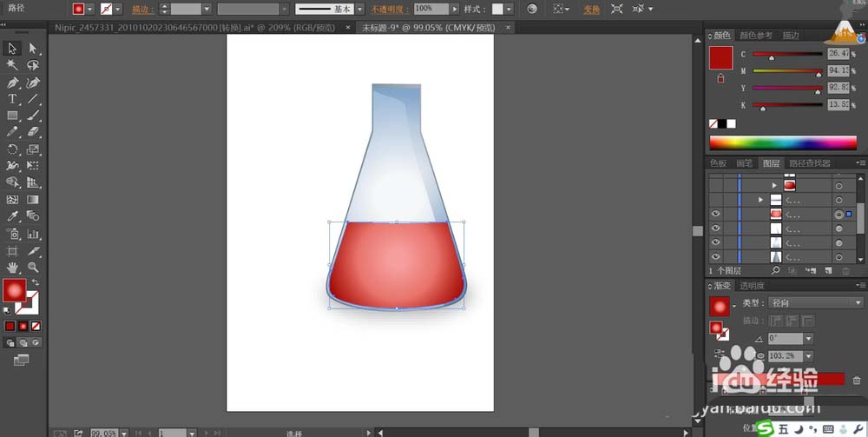Toggle eye of fourth visible layer row

click(716, 228)
